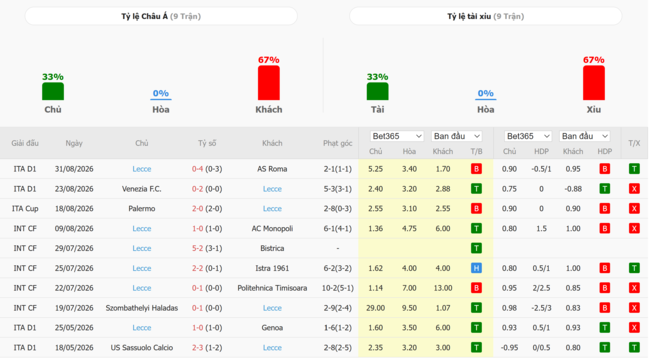Open Lecce link in 18/05/2026 row
Screen dimensions: 650x362
tap(272, 347)
